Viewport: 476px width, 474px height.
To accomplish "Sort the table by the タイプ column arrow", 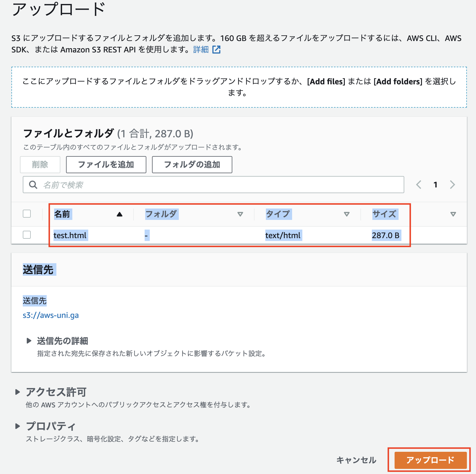I will pos(347,214).
